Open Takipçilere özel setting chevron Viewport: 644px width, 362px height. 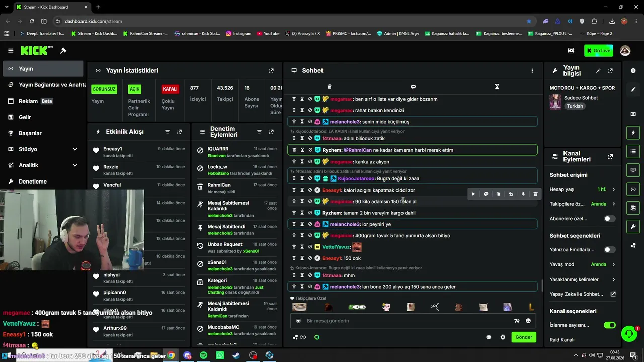[613, 204]
